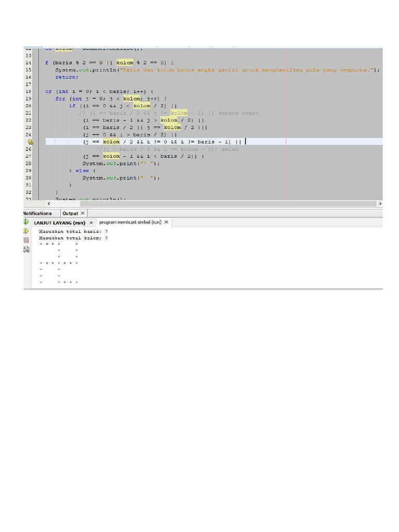Select the Output tab
This screenshot has height=532, width=399.
point(70,213)
